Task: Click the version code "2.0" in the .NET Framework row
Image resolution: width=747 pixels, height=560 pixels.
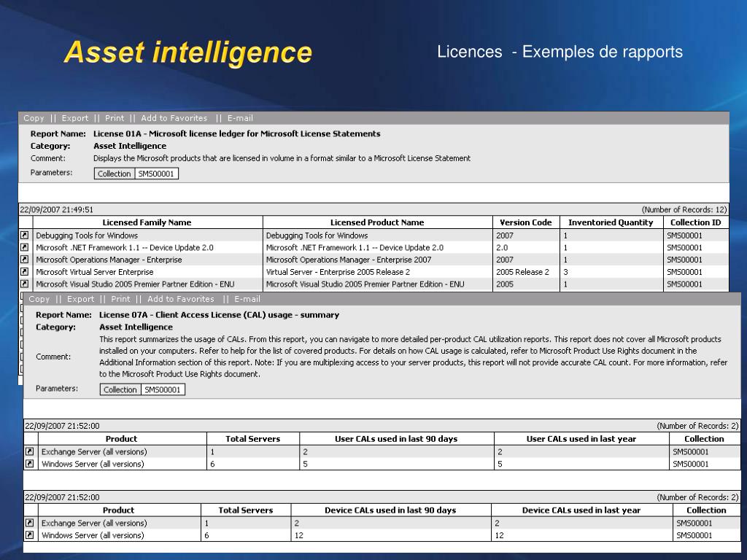Action: point(502,248)
